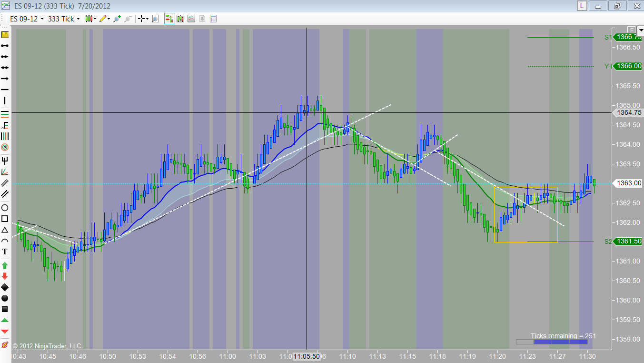Click the F button above price axis
Screen dimensions: 644x363
pos(632,29)
